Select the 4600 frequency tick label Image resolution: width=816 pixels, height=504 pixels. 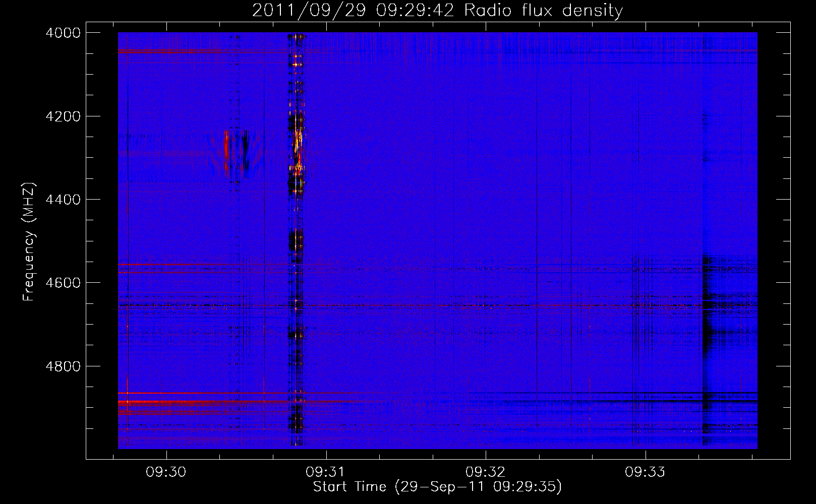point(63,283)
